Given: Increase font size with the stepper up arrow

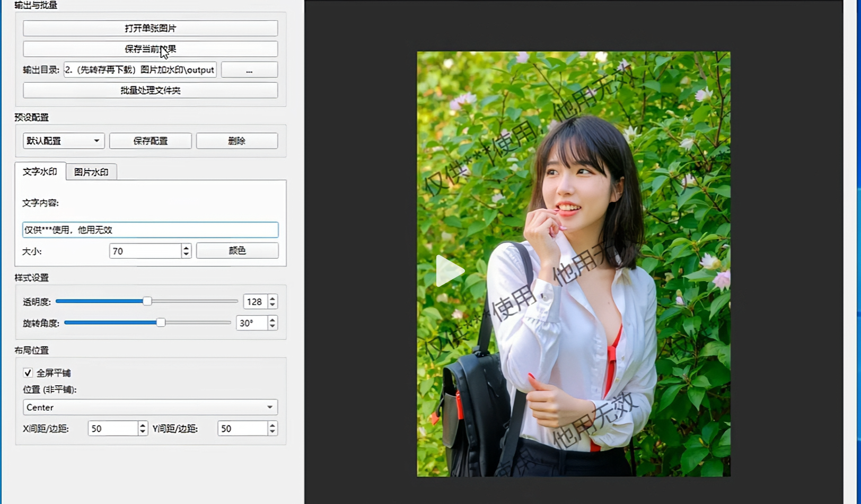Looking at the screenshot, I should click(186, 247).
